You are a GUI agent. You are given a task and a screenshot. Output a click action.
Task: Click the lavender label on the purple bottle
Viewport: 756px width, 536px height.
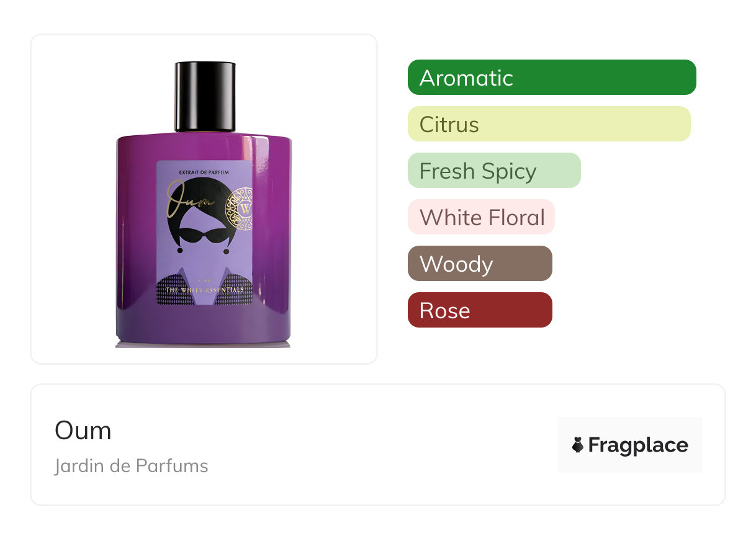[x=204, y=233]
